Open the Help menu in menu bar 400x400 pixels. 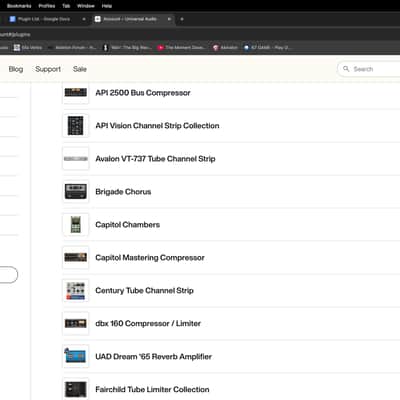pyautogui.click(x=107, y=6)
